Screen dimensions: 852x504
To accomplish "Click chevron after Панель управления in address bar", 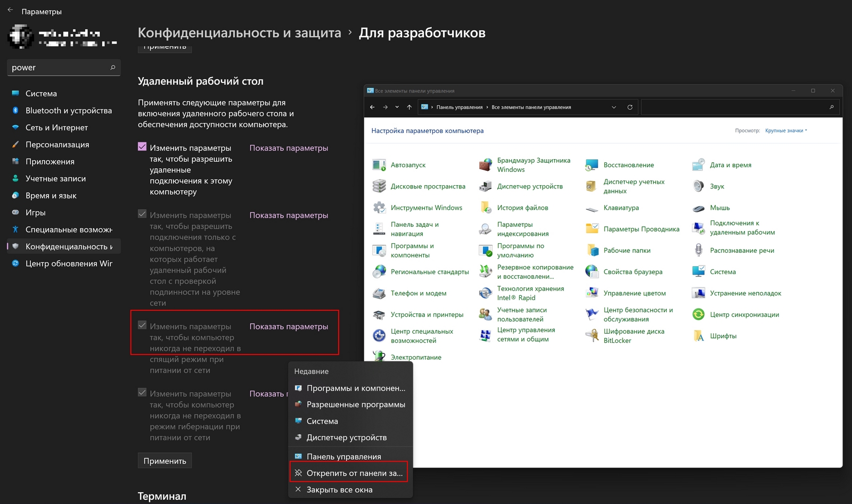I will tap(487, 107).
